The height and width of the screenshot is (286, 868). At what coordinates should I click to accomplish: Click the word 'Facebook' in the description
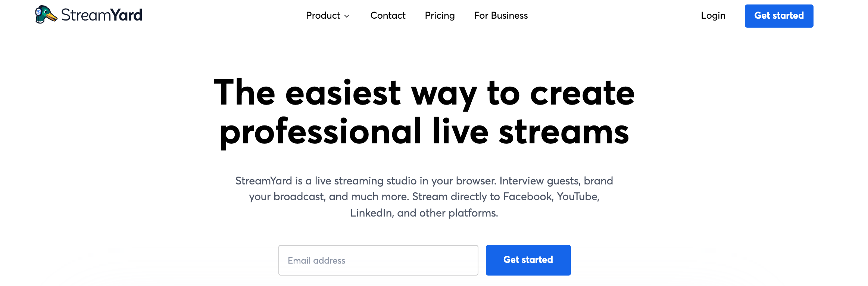pos(528,197)
